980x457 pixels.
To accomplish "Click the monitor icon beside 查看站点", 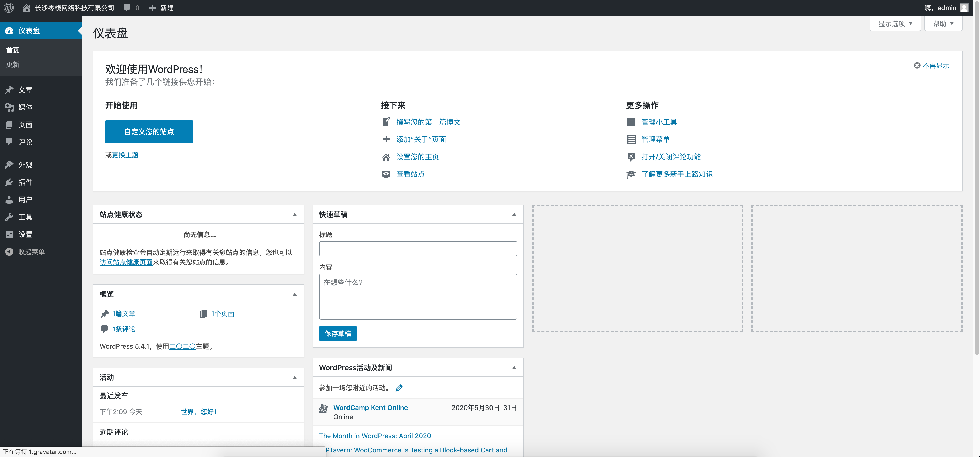I will click(386, 174).
